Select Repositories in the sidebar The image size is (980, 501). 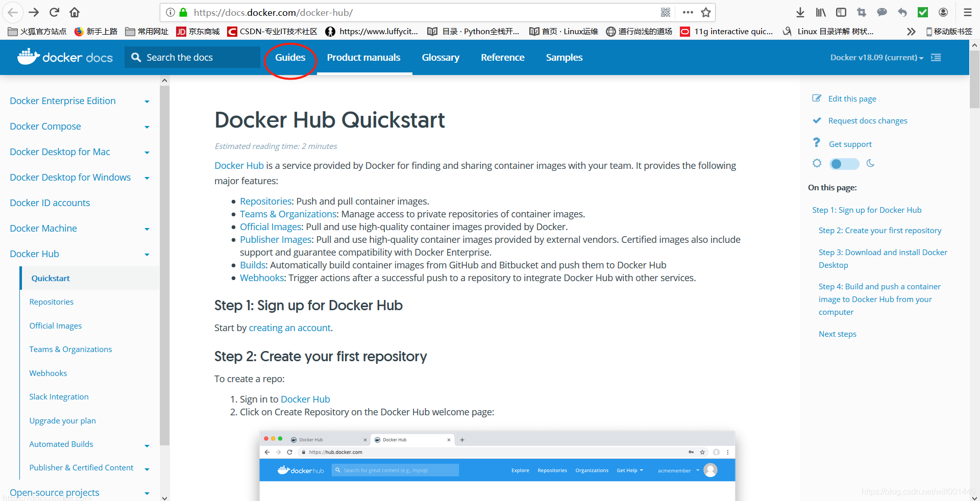[51, 302]
